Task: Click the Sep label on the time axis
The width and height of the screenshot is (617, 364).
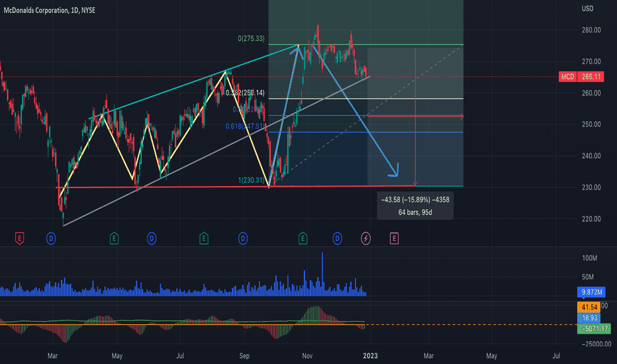Action: pyautogui.click(x=244, y=356)
